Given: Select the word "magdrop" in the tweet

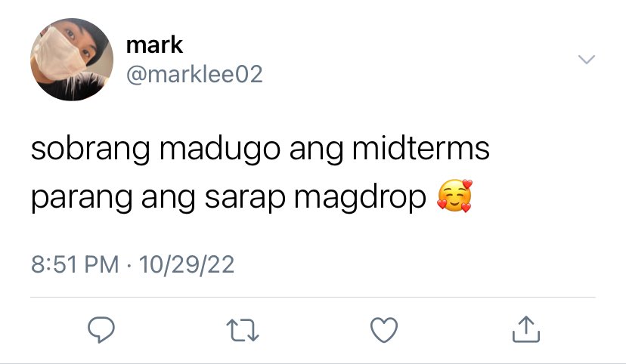Looking at the screenshot, I should tap(360, 198).
